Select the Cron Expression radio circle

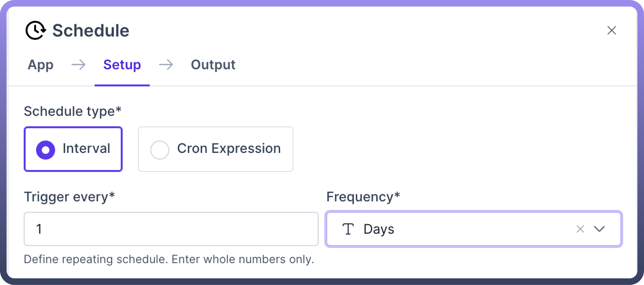(x=160, y=150)
